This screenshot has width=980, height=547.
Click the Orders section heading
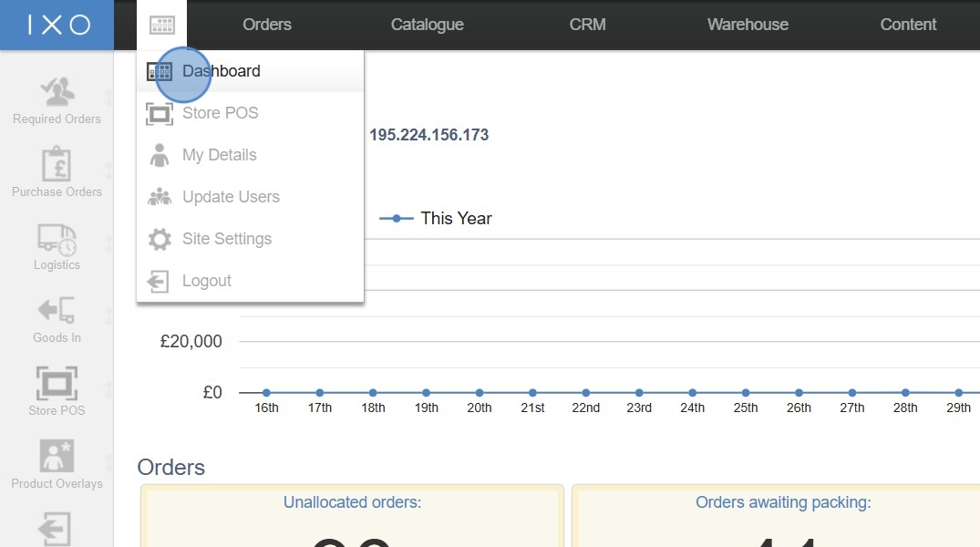pos(171,467)
